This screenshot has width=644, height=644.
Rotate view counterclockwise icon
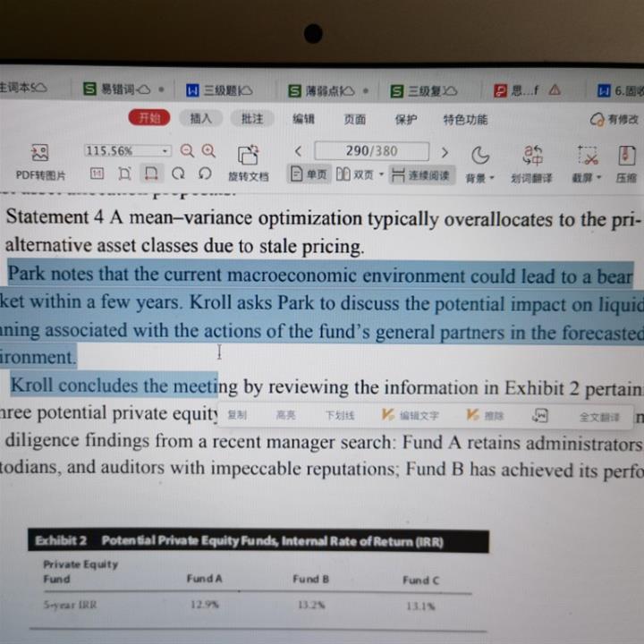[205, 174]
